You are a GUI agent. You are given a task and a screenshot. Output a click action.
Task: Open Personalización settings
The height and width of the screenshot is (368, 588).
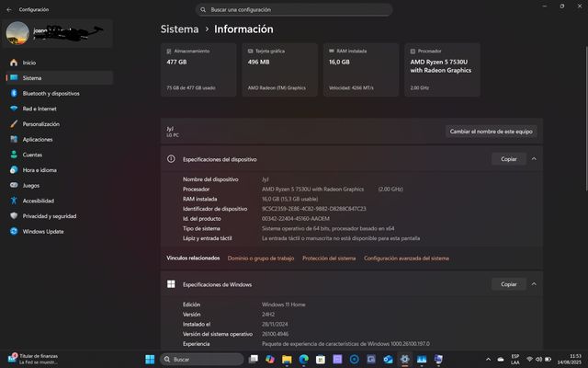41,124
